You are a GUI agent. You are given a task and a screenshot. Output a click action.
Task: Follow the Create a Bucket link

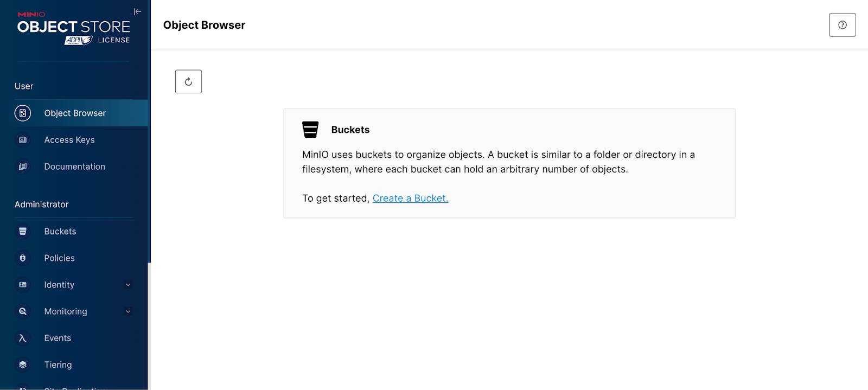[x=410, y=199]
